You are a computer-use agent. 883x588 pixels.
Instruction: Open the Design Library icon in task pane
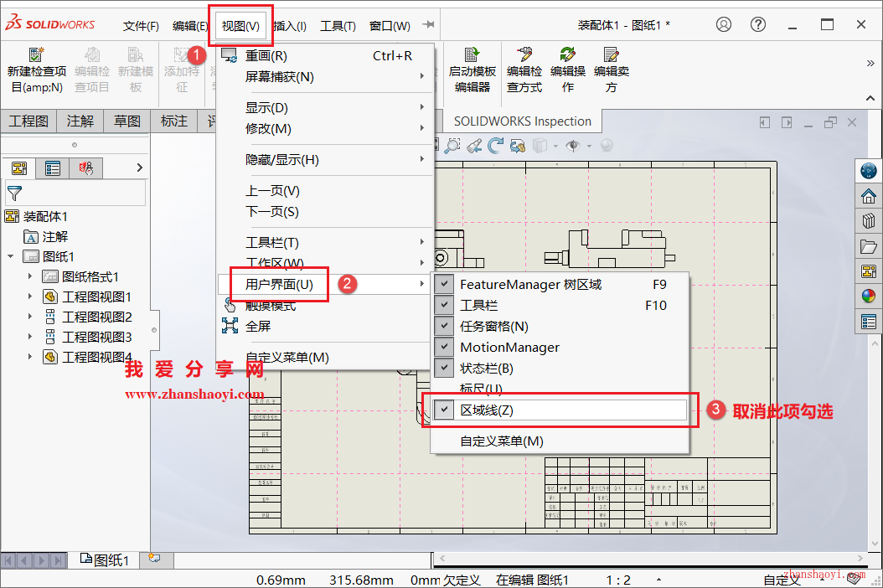point(869,221)
